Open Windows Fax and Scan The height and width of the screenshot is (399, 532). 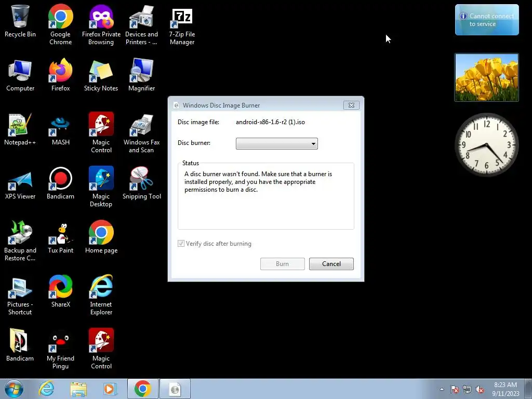pos(141,133)
